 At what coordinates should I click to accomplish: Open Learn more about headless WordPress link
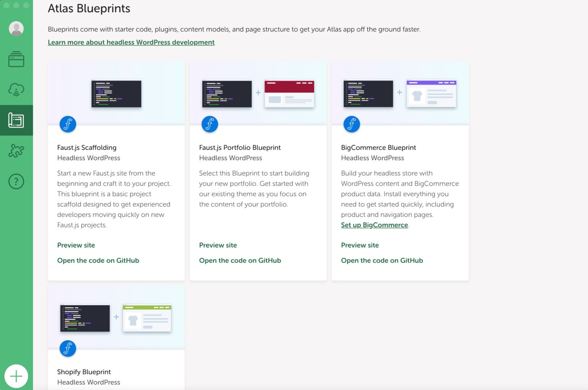(131, 42)
